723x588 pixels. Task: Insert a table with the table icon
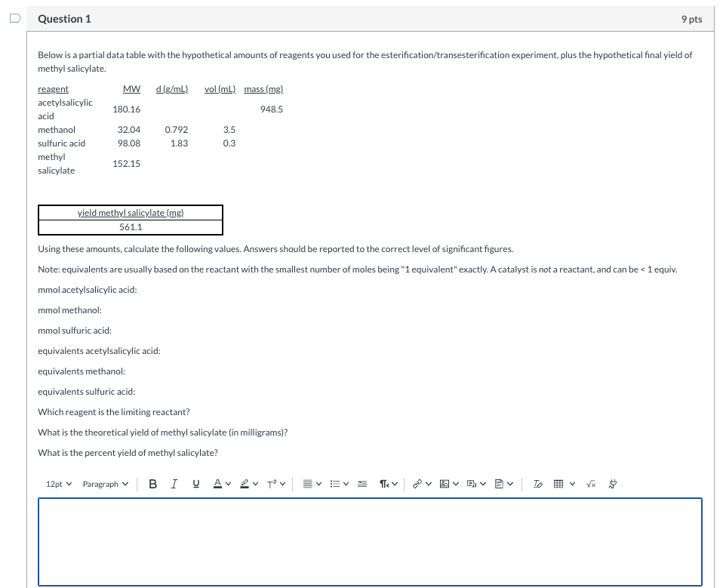click(558, 484)
